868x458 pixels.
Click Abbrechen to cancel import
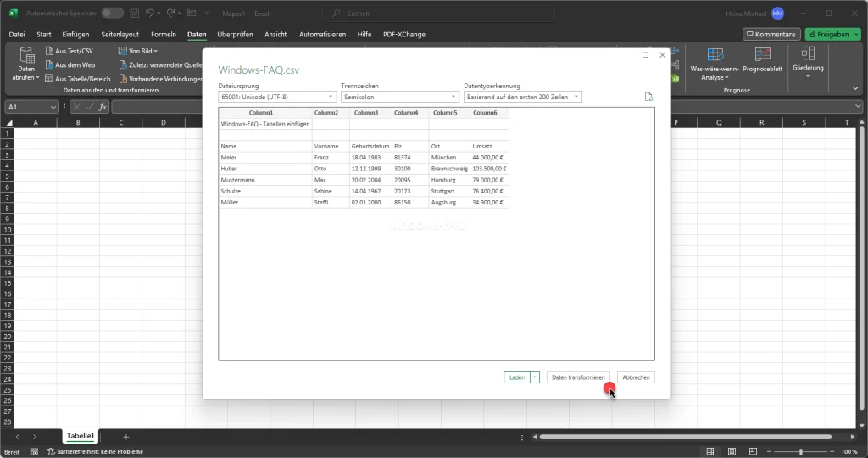tap(636, 377)
